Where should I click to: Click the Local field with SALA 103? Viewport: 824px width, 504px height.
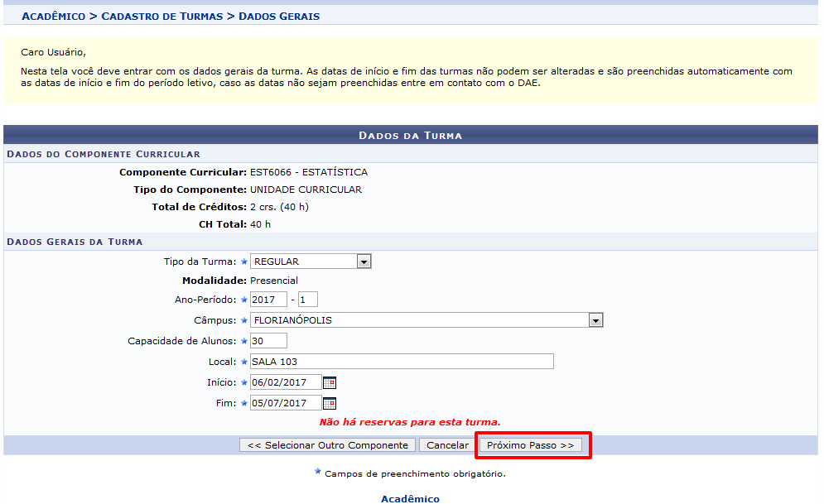tap(401, 362)
